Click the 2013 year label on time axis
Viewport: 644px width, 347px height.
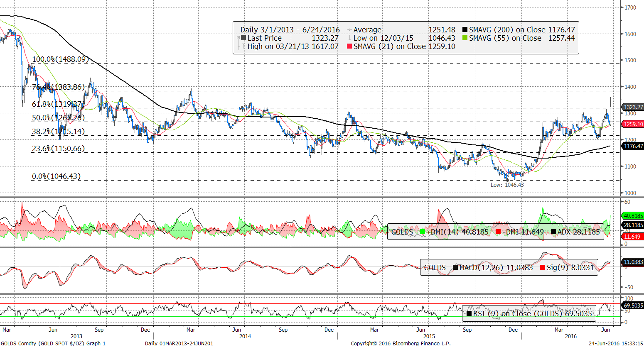pos(76,336)
